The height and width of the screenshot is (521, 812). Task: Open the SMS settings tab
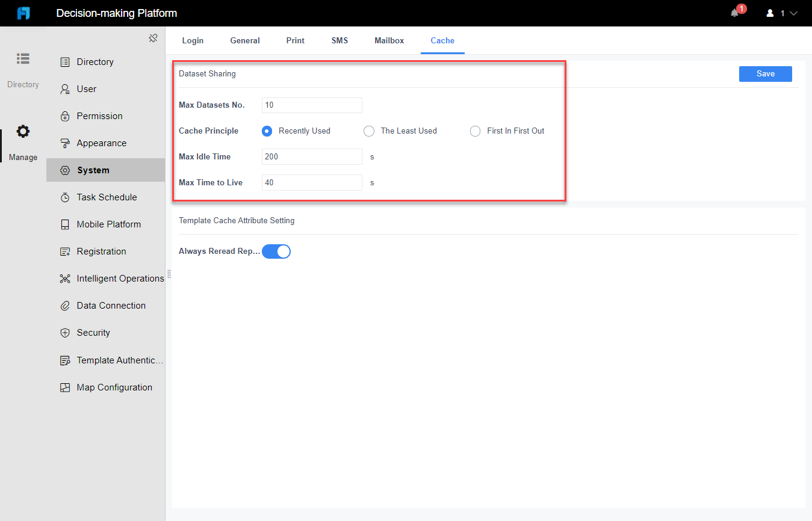click(339, 40)
